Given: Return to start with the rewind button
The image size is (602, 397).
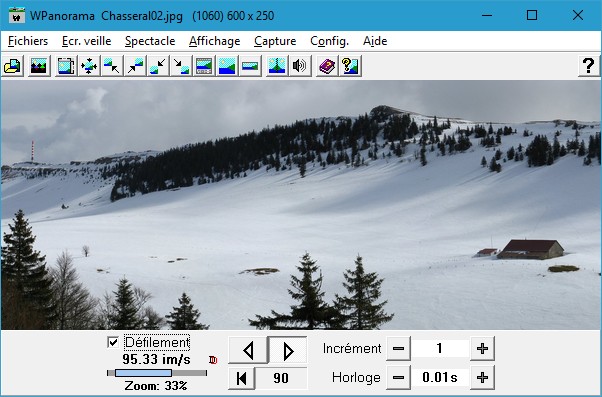Looking at the screenshot, I should tap(241, 378).
